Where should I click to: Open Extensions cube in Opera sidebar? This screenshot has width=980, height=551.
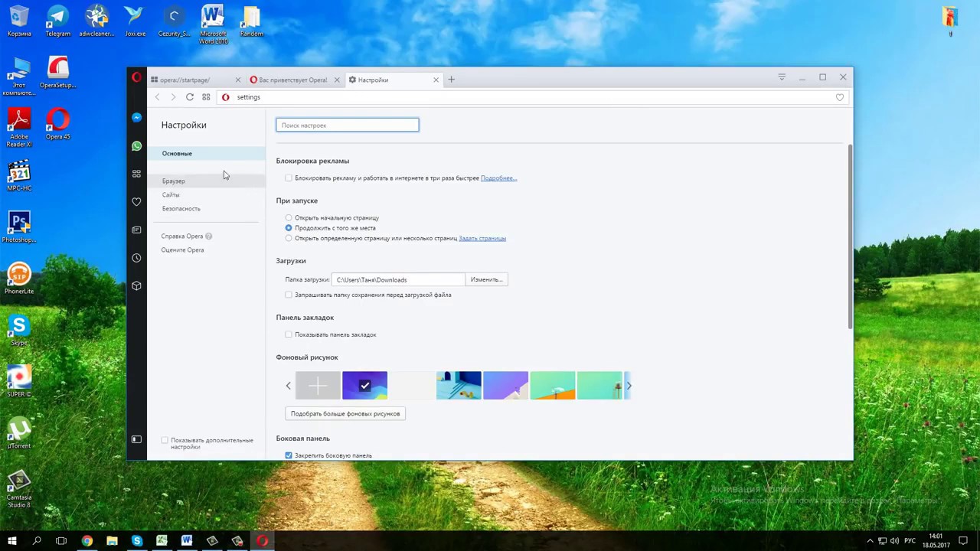(x=136, y=285)
